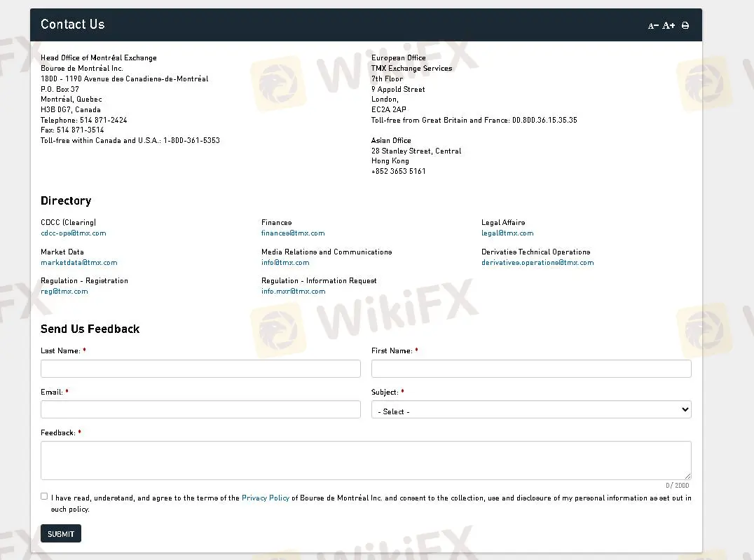This screenshot has height=560, width=754.
Task: Click the 'Send Us Feedback' heading
Action: point(90,329)
